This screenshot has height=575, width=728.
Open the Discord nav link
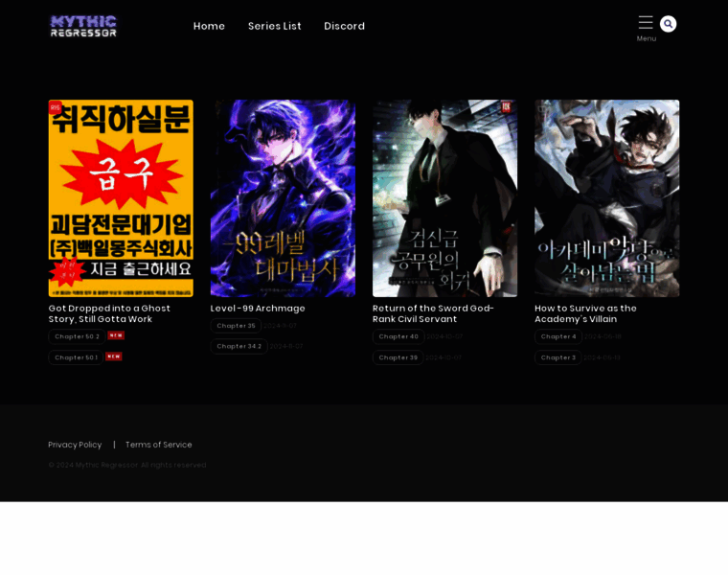(x=344, y=26)
